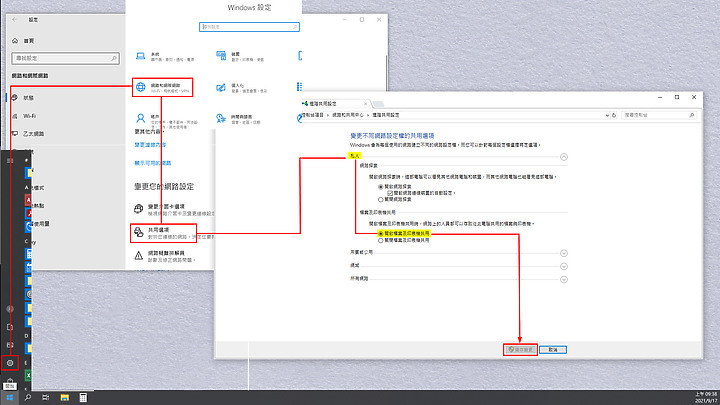Open taskbar search magnifier
720x405 pixels.
[x=28, y=398]
